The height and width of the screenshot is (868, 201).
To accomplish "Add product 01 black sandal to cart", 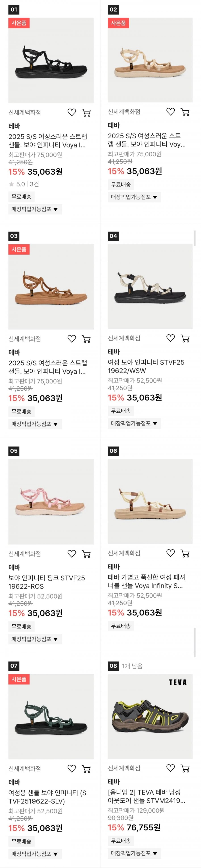I will click(86, 113).
